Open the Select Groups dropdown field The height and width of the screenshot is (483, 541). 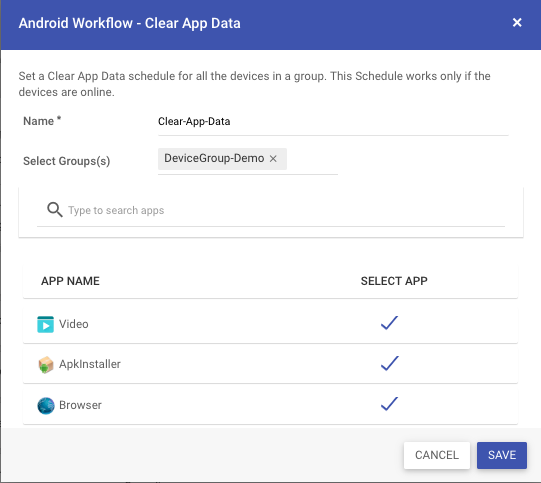point(248,161)
